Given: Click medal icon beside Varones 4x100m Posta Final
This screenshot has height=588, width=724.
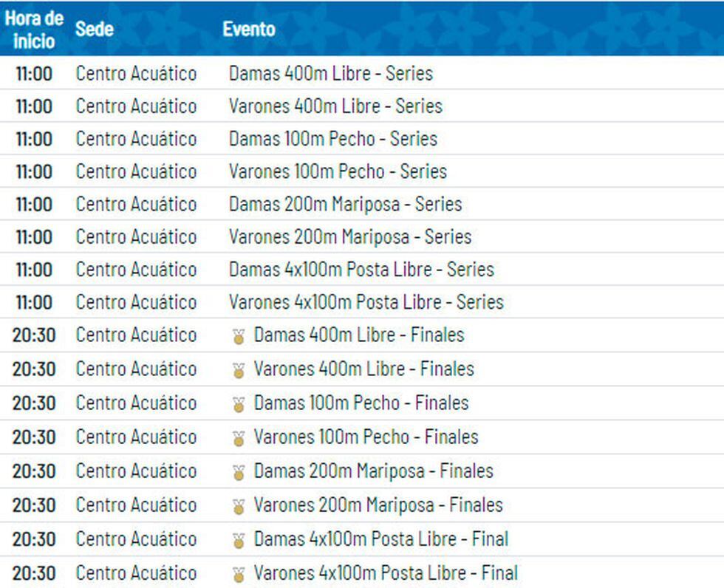Looking at the screenshot, I should (x=238, y=575).
